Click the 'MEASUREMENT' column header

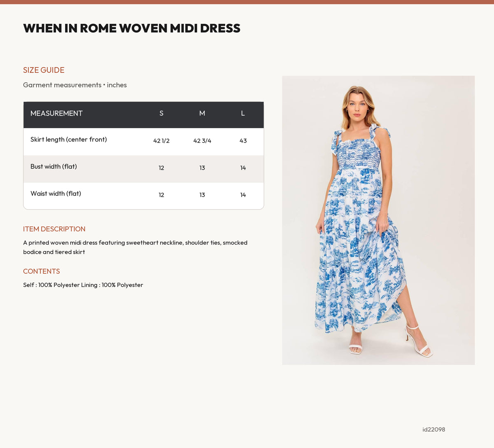(x=56, y=113)
